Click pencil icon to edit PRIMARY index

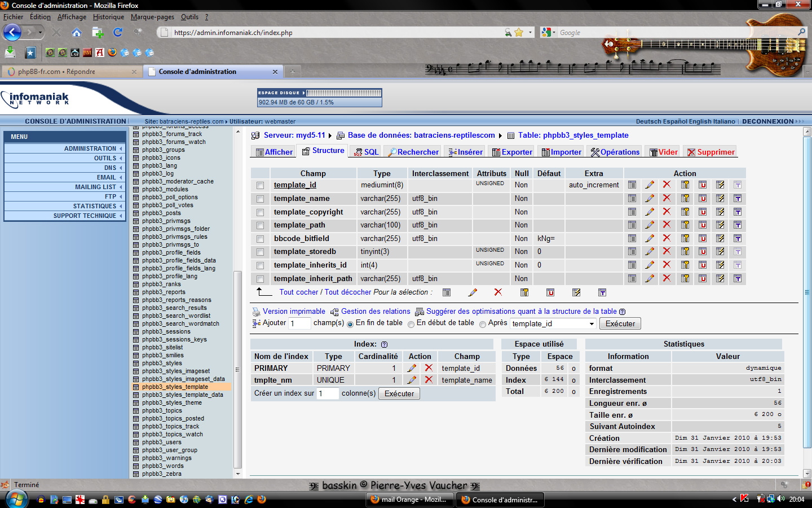pyautogui.click(x=412, y=368)
